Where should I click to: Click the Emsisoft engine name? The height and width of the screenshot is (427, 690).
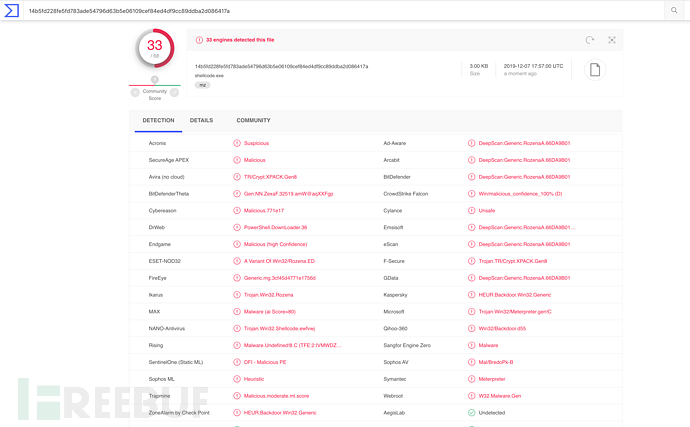click(x=393, y=228)
